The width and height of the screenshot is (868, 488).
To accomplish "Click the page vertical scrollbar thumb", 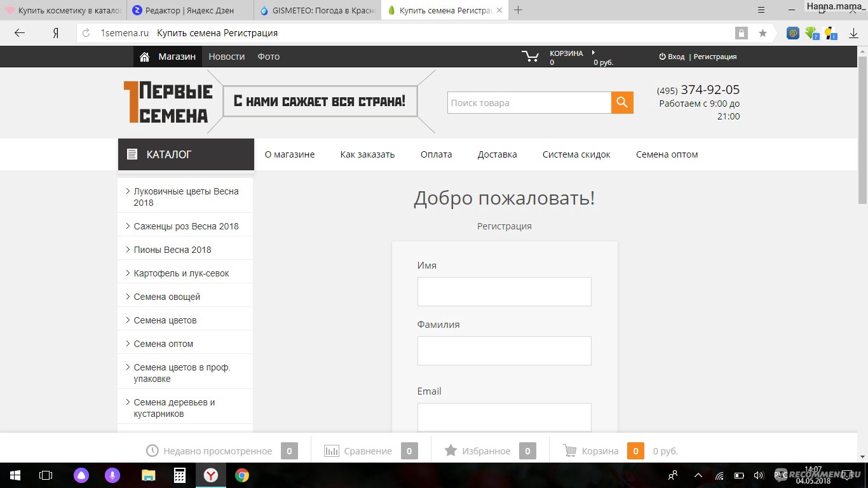I will (862, 130).
